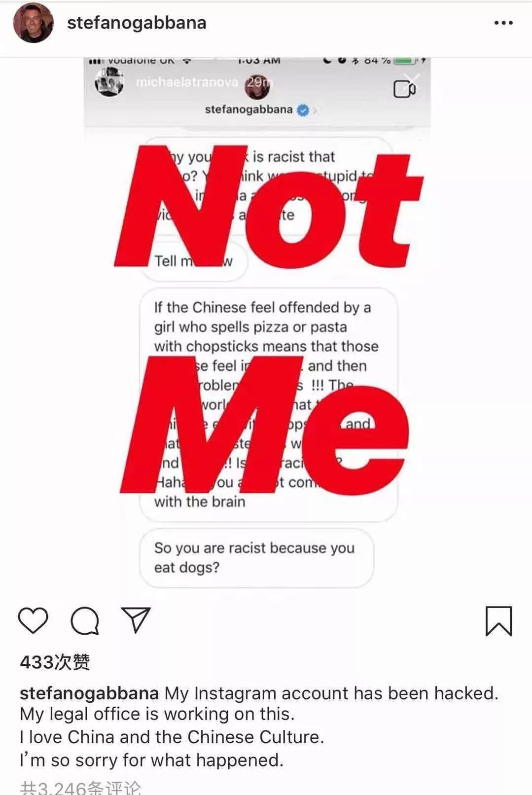Image resolution: width=532 pixels, height=795 pixels.
Task: Open stefanogabbana profile picture at top
Action: 33,23
